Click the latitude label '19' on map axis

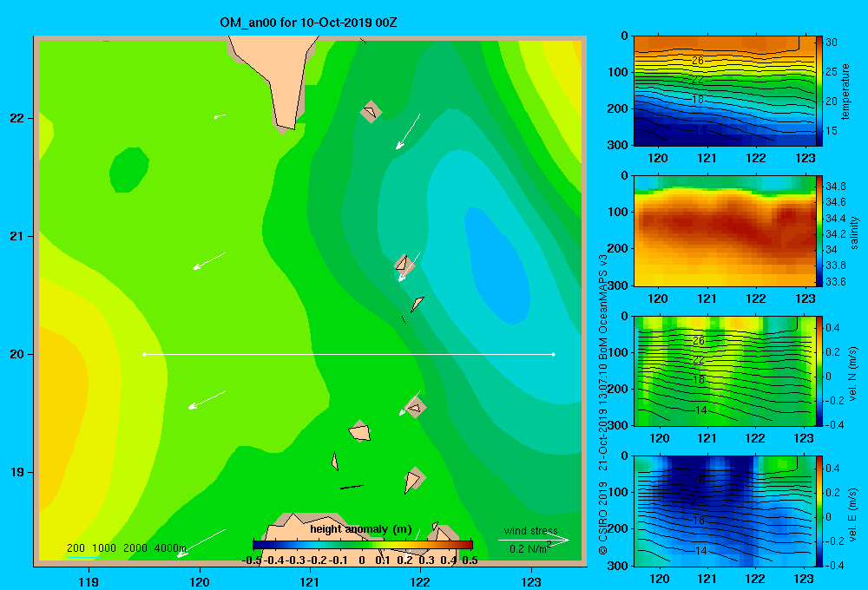click(17, 472)
